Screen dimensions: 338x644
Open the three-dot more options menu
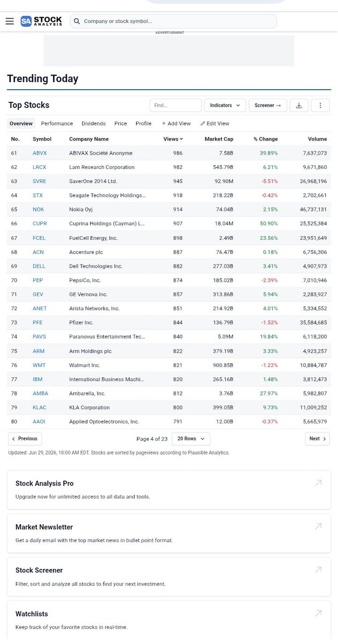tap(320, 105)
